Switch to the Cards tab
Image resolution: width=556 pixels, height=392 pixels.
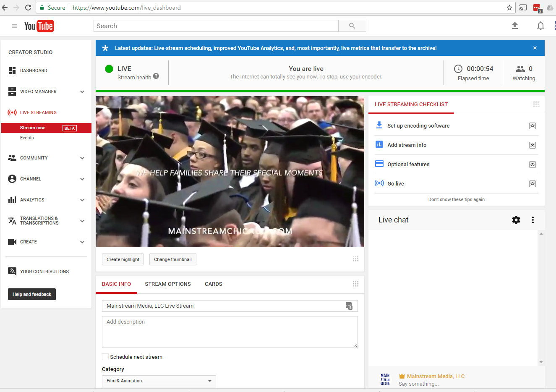pyautogui.click(x=213, y=284)
